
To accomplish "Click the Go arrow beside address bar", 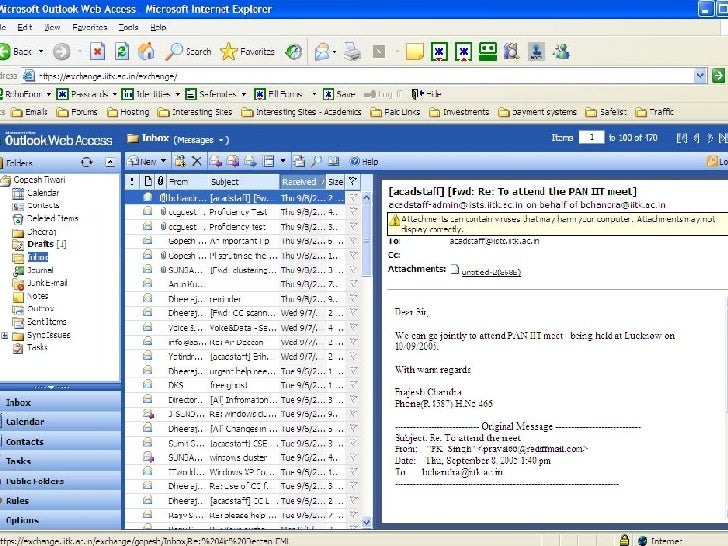I will tap(718, 76).
